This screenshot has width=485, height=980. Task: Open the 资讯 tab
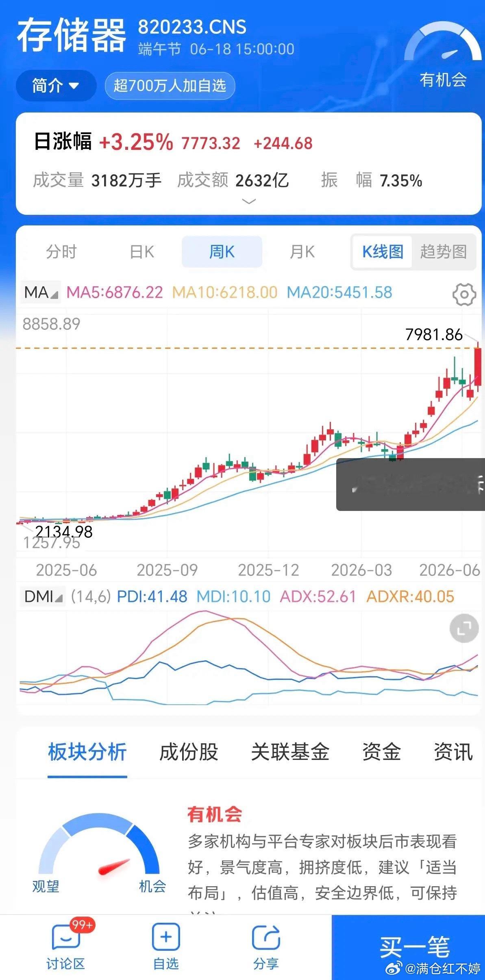[x=453, y=752]
